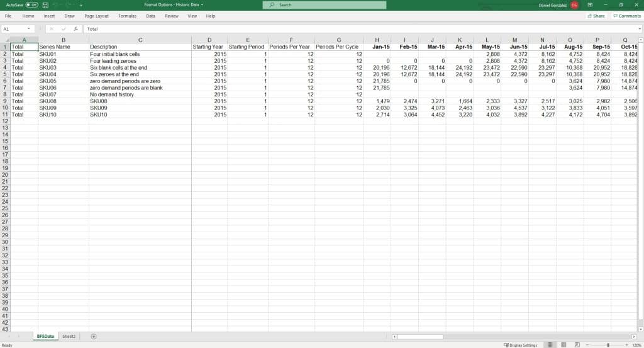Open Customize Quick Access Toolbar dropdown
This screenshot has width=644, height=348.
tap(81, 5)
